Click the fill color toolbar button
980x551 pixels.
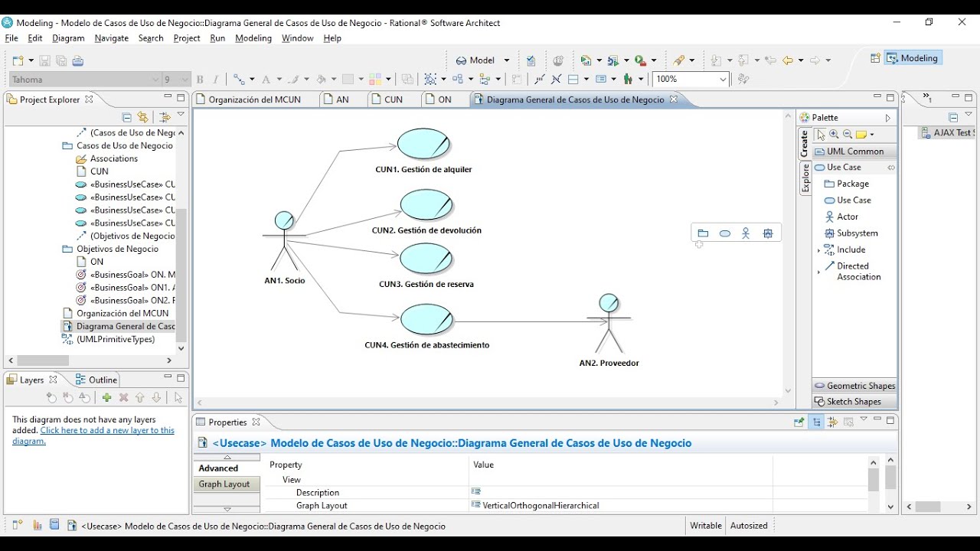[x=322, y=80]
